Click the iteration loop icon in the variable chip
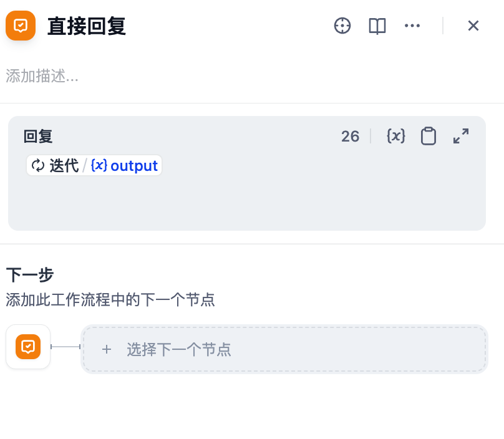The height and width of the screenshot is (439, 504). pyautogui.click(x=36, y=165)
